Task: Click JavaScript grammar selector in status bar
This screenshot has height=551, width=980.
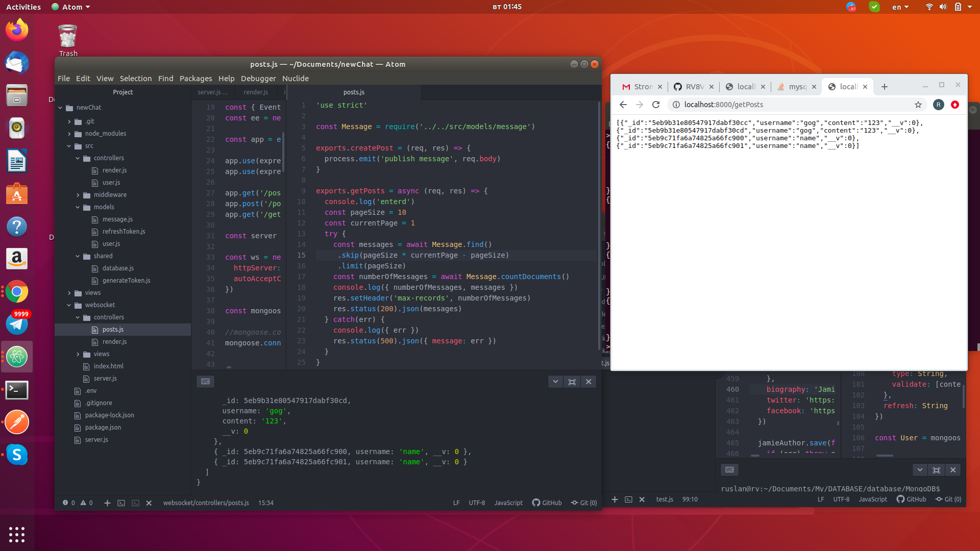Action: click(x=508, y=503)
